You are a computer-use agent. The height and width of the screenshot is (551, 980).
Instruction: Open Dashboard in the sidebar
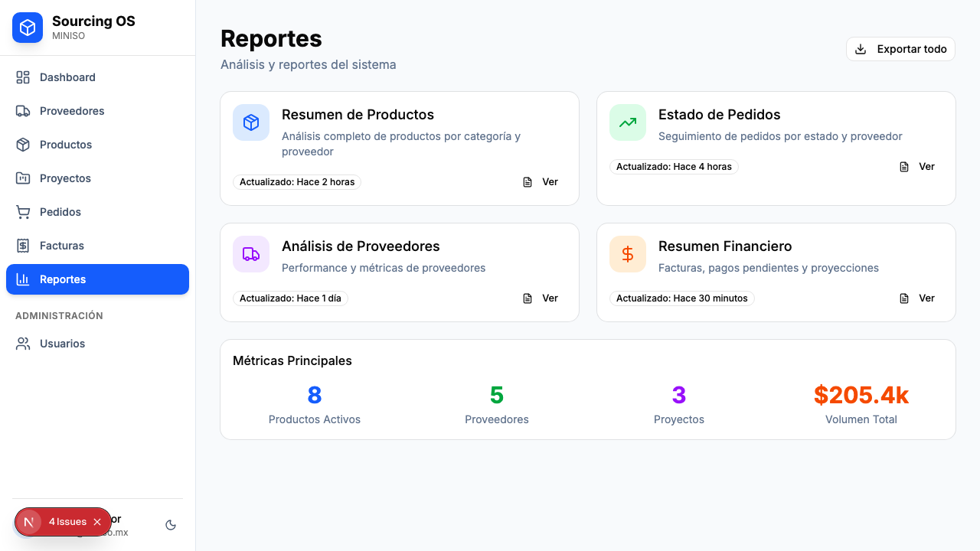coord(97,77)
